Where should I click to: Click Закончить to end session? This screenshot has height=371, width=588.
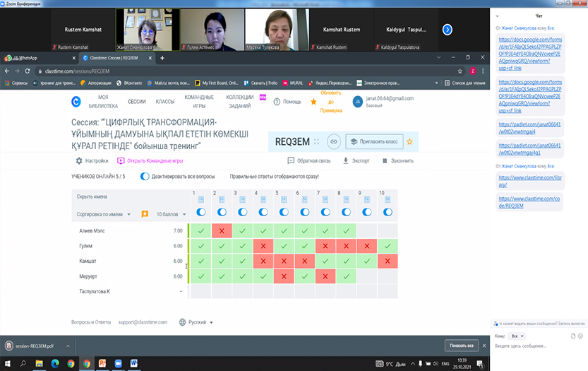[398, 160]
